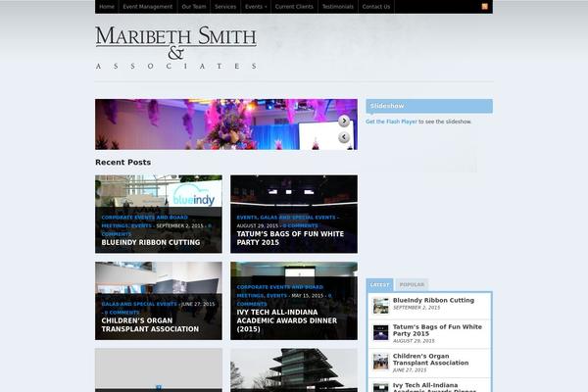The width and height of the screenshot is (588, 392).
Task: Open Our Team menu item
Action: tap(194, 7)
